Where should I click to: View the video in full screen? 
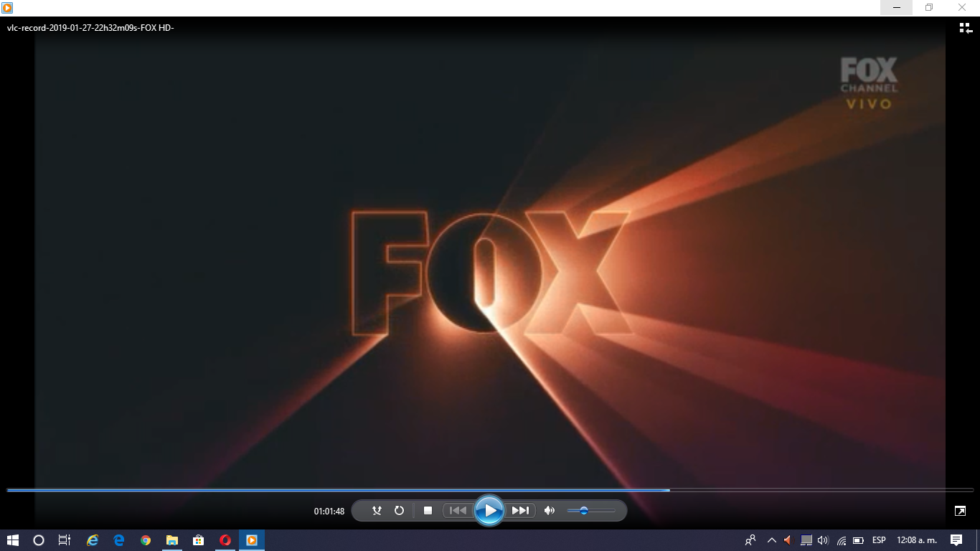coord(960,511)
